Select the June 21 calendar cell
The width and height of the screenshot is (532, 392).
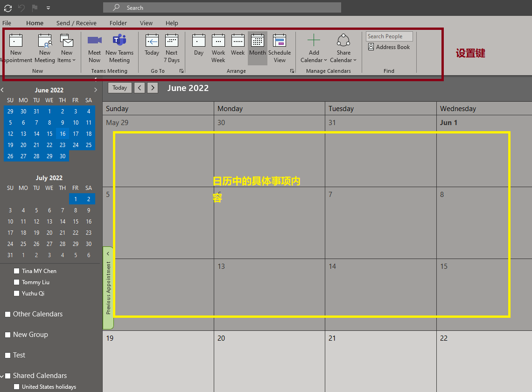point(381,362)
